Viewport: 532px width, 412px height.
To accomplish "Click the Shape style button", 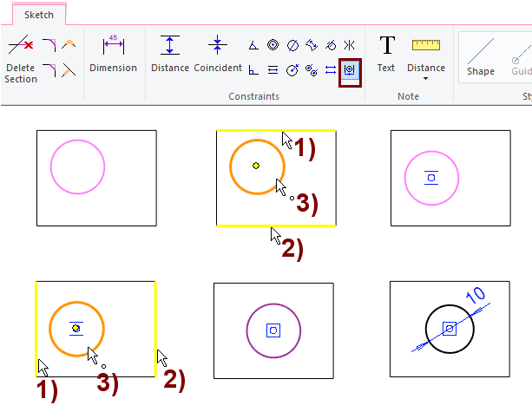I will (481, 56).
